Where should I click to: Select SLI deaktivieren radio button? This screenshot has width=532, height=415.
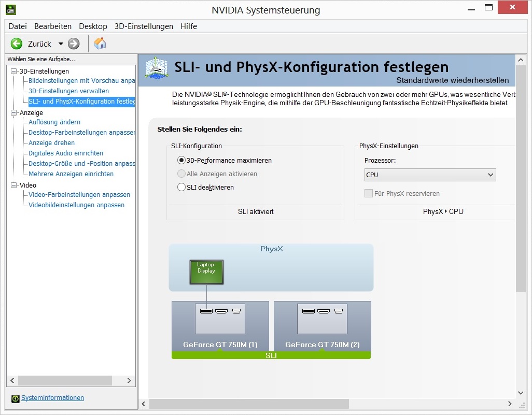181,187
